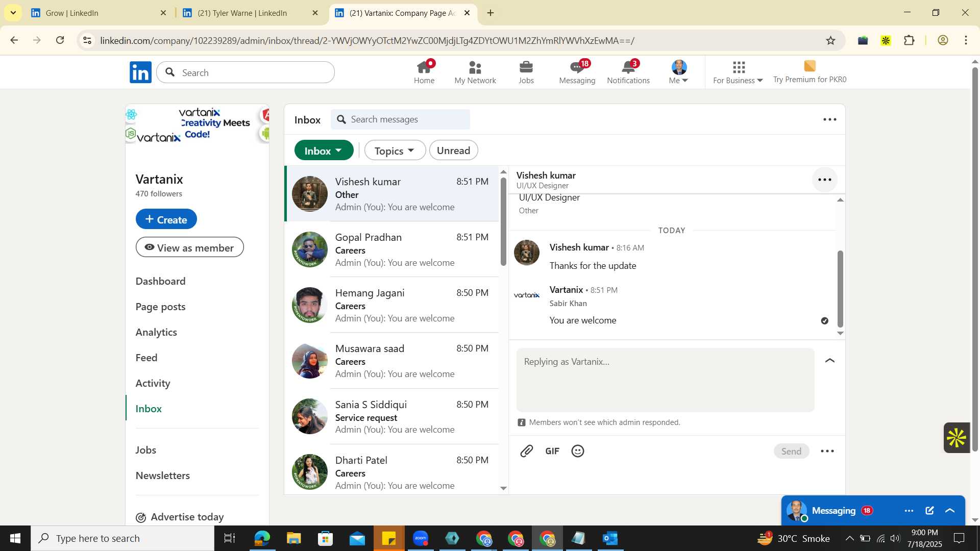Open Zoom from the taskbar
The image size is (980, 551).
coord(421,538)
